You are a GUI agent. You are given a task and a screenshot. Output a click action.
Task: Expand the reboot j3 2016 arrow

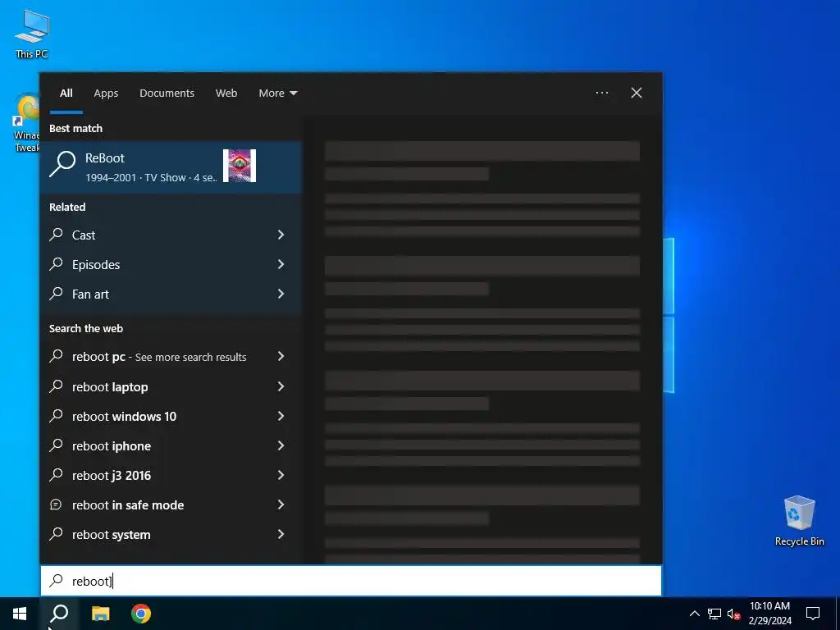(281, 475)
